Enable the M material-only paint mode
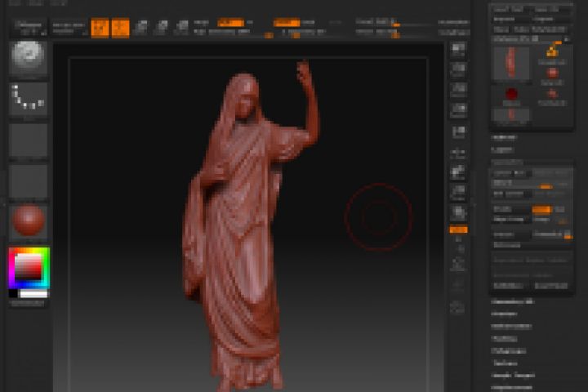This screenshot has height=392, width=588. click(x=250, y=23)
